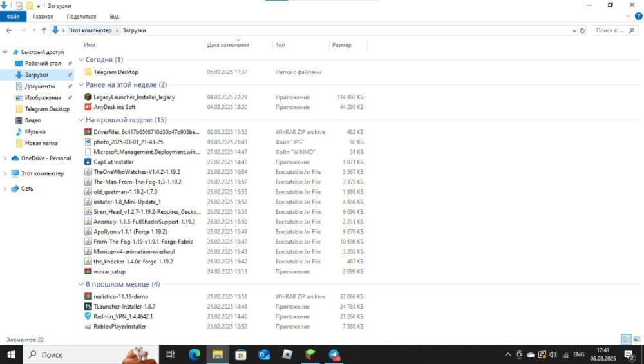The height and width of the screenshot is (364, 644).
Task: Select Музыка in the sidebar
Action: point(35,132)
